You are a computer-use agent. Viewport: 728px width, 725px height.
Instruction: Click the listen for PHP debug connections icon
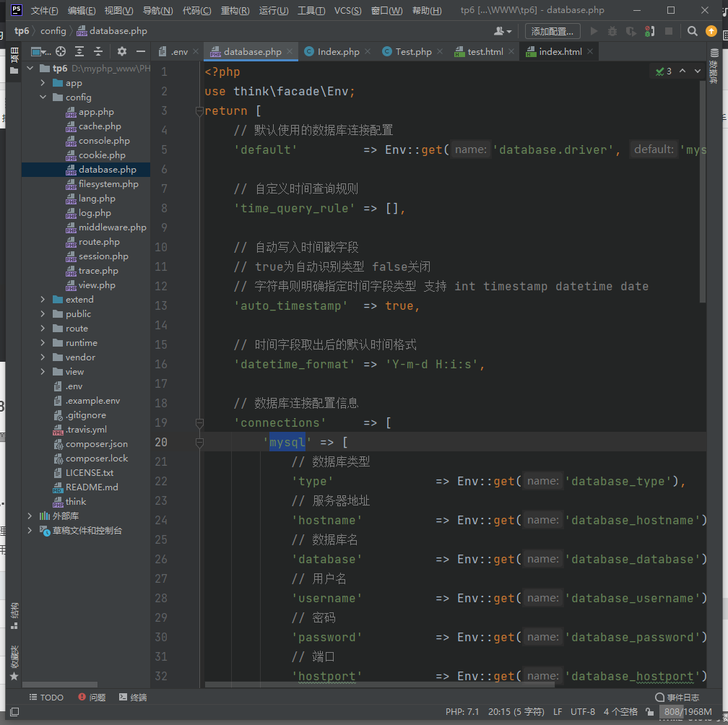(649, 31)
